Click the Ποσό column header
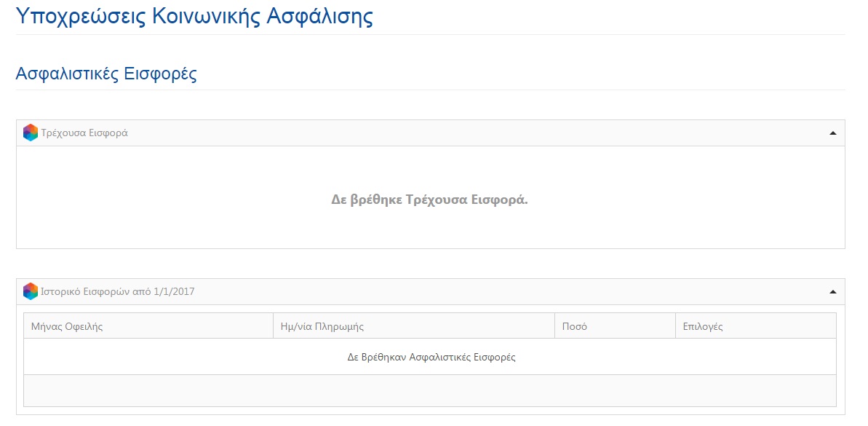Viewport: 868px width, 426px height. click(x=574, y=326)
